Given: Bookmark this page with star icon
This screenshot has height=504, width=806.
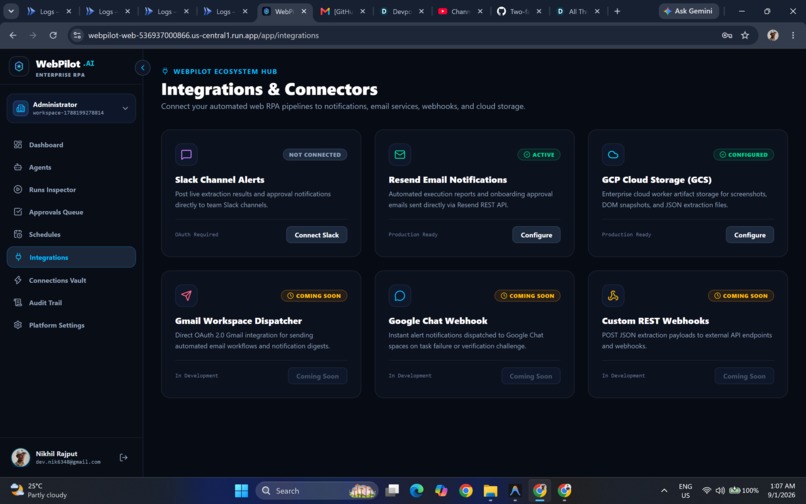Looking at the screenshot, I should [x=745, y=35].
